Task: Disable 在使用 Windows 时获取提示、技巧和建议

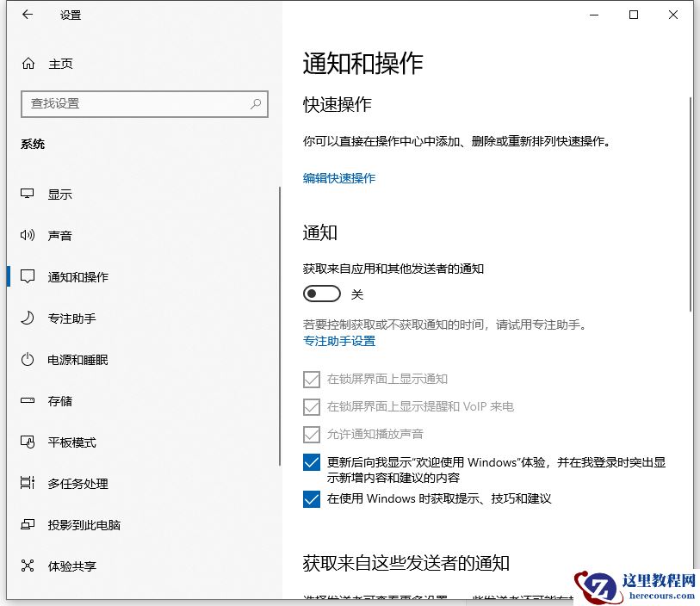Action: [x=312, y=498]
